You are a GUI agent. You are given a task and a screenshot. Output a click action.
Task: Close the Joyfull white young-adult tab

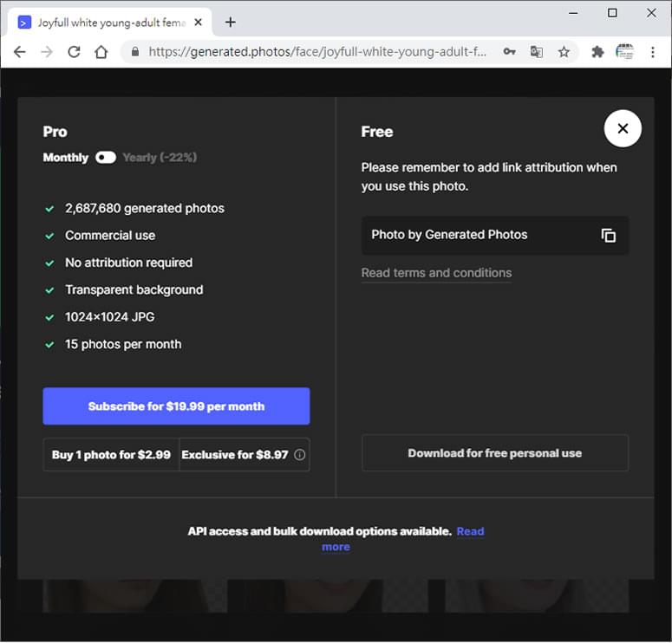click(x=198, y=23)
